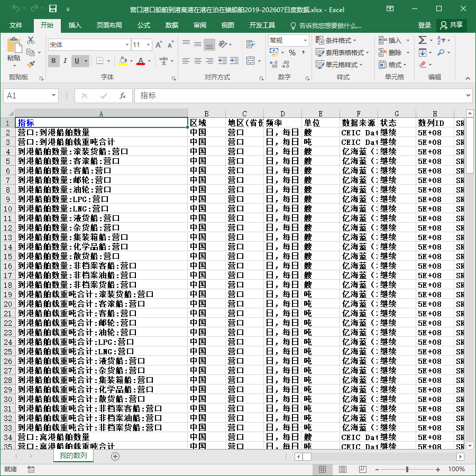Open the number format 常规 dropdown
This screenshot has height=476, width=476.
pos(305,40)
